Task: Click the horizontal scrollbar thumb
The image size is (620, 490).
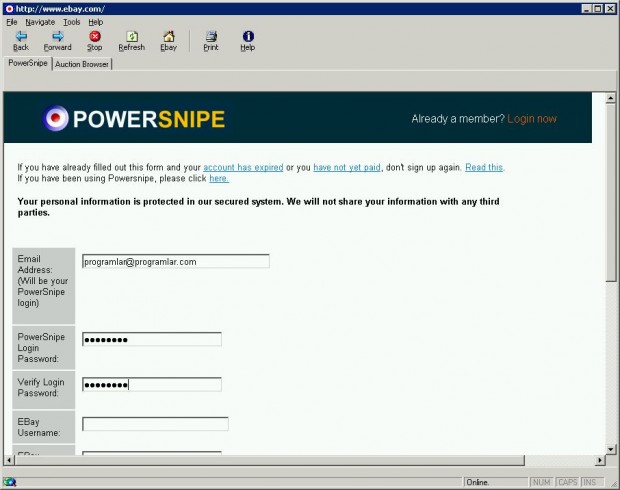Action: [x=269, y=460]
